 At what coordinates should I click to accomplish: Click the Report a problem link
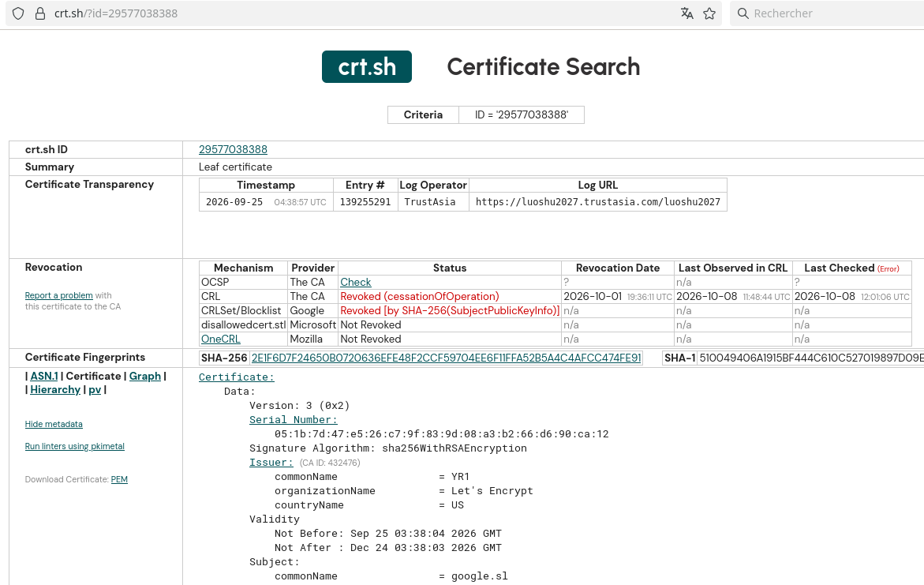[59, 295]
